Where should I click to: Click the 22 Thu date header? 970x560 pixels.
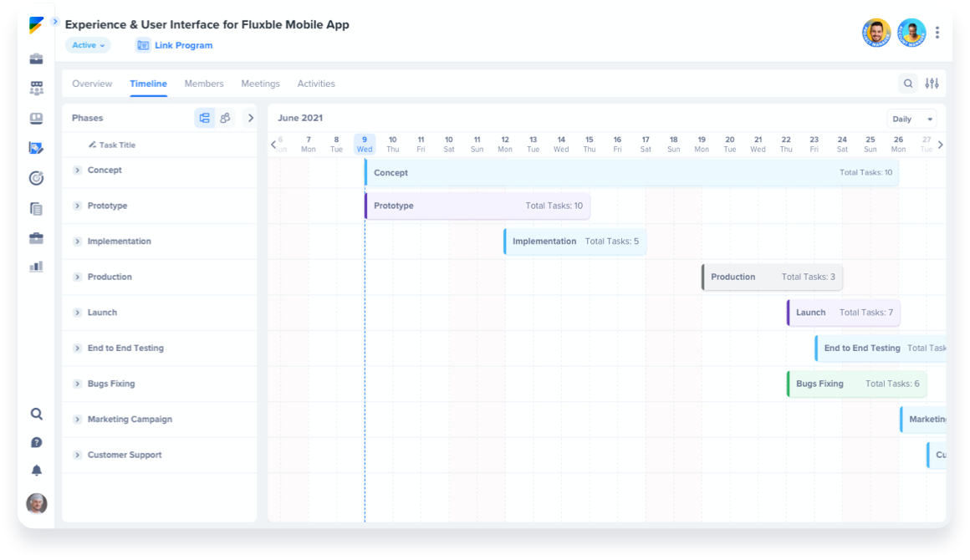click(786, 144)
